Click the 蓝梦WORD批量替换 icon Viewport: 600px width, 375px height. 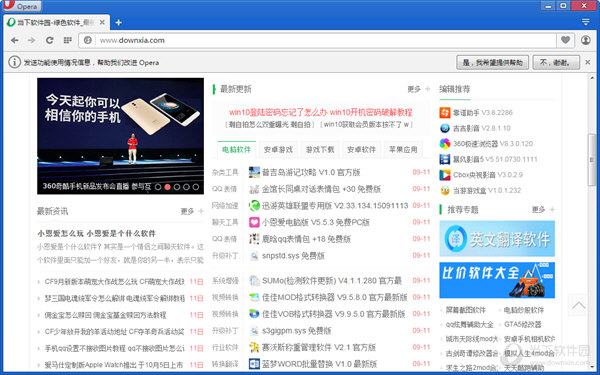254,364
